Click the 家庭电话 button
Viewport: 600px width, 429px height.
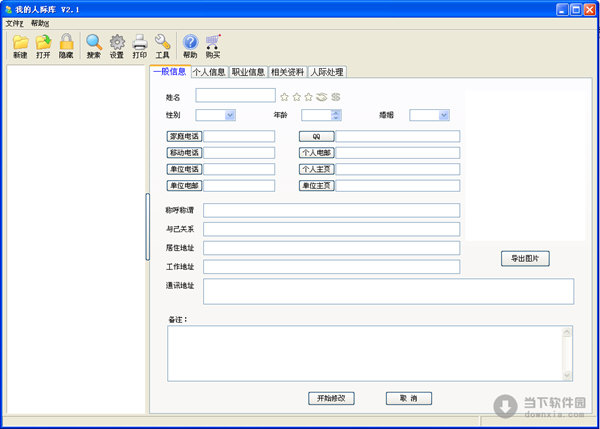pos(184,136)
